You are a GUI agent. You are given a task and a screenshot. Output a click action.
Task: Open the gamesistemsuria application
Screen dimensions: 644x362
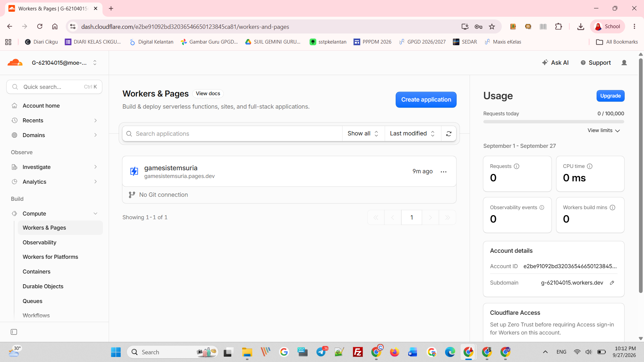click(171, 168)
